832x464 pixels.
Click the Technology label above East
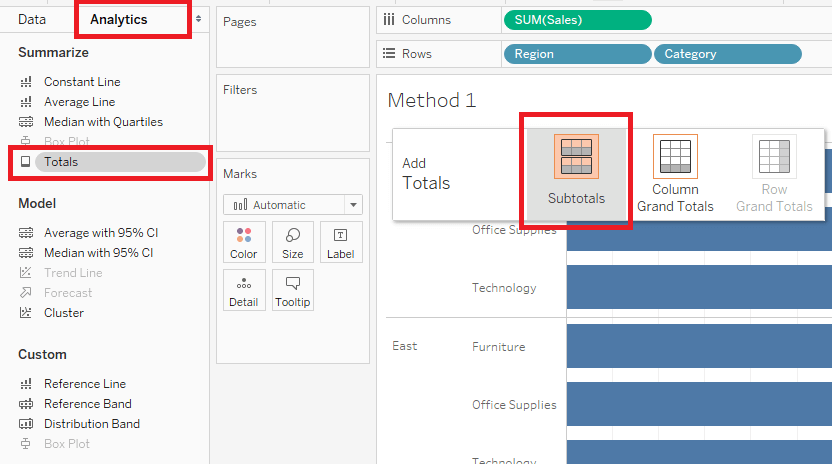pos(504,288)
